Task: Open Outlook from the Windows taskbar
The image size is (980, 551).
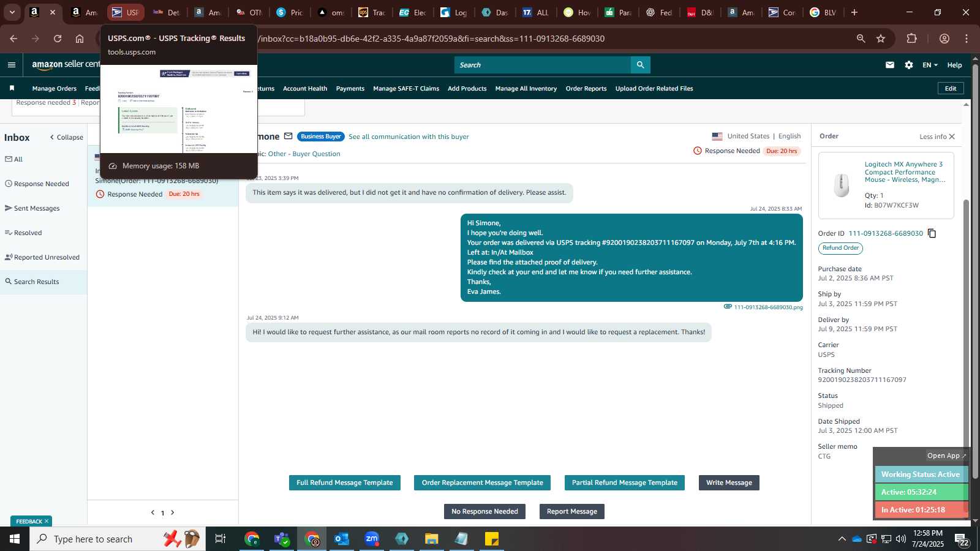Action: click(x=342, y=539)
